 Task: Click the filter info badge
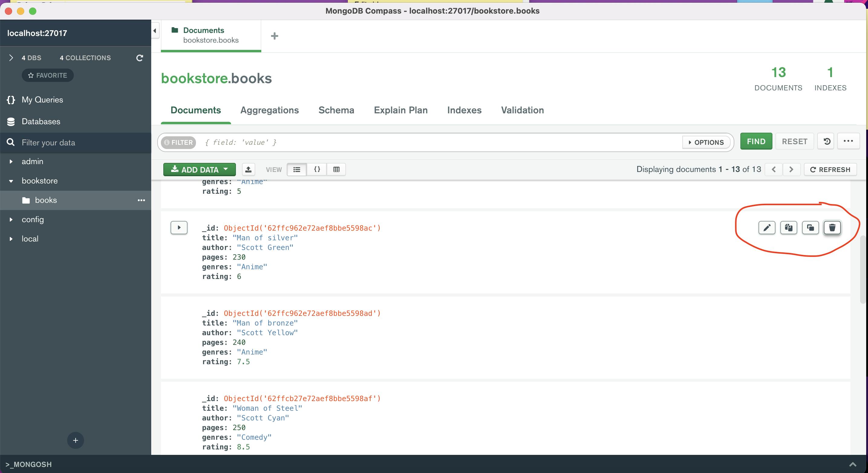tap(178, 142)
